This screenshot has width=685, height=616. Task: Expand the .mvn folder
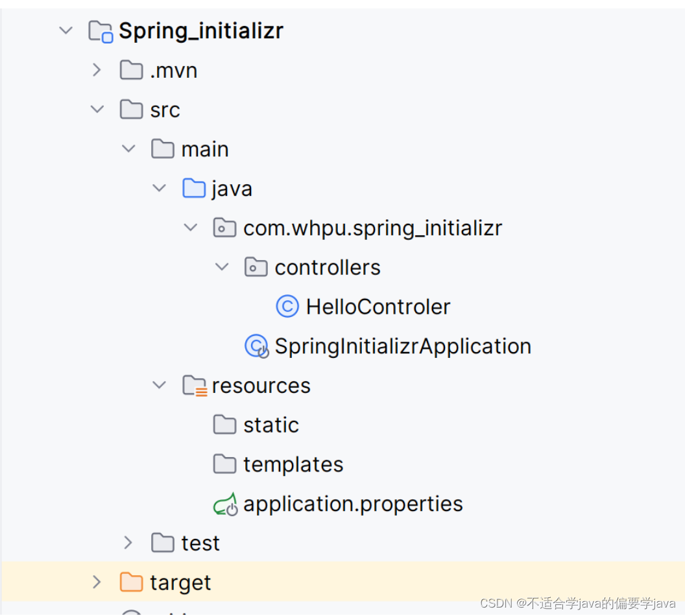[97, 70]
